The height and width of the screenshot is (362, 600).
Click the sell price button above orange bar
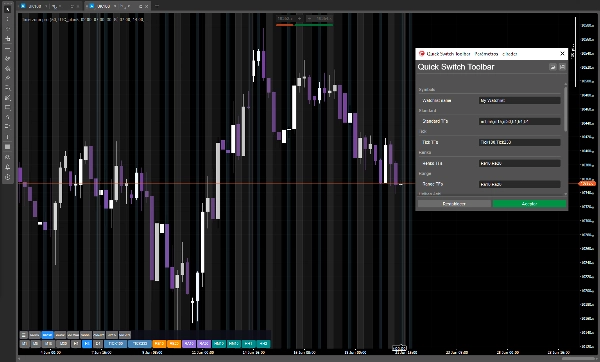point(285,18)
